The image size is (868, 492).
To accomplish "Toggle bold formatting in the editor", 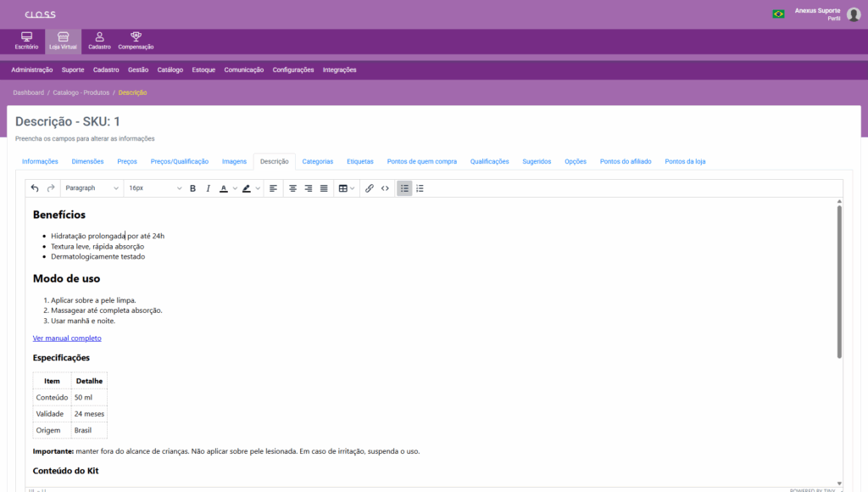I will point(192,188).
